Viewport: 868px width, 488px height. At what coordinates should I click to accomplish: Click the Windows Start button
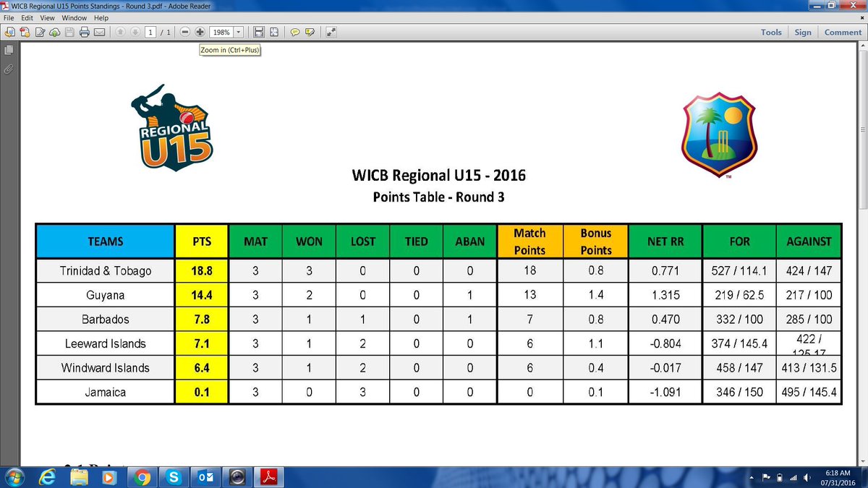click(16, 477)
